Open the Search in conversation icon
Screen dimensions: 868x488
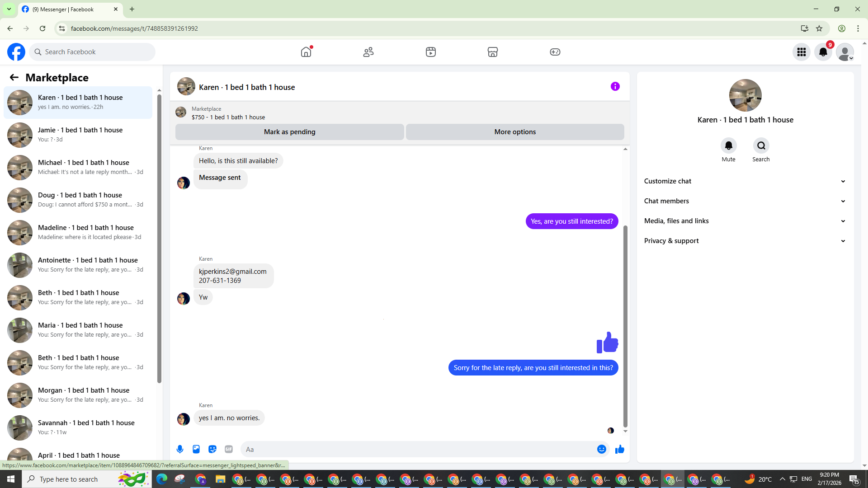coord(761,145)
